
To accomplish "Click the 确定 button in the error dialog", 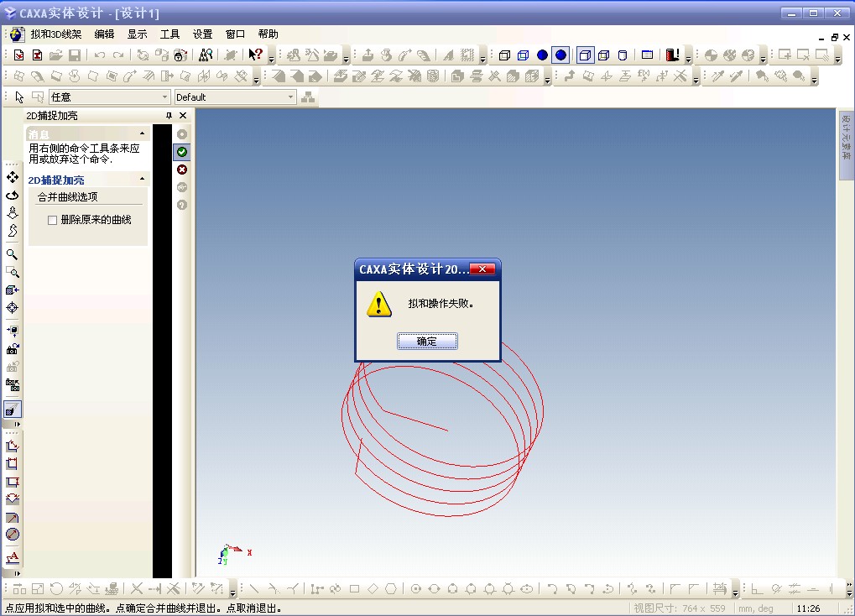I will click(427, 341).
